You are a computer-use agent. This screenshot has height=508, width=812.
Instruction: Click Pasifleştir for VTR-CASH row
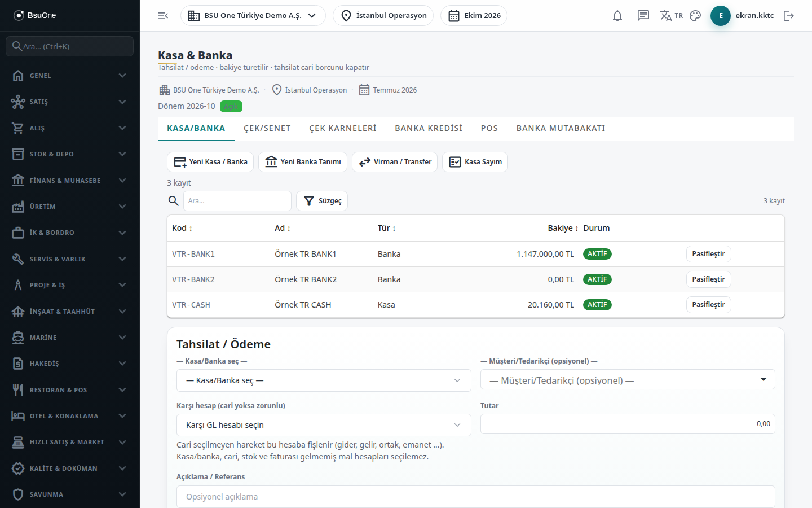(709, 305)
